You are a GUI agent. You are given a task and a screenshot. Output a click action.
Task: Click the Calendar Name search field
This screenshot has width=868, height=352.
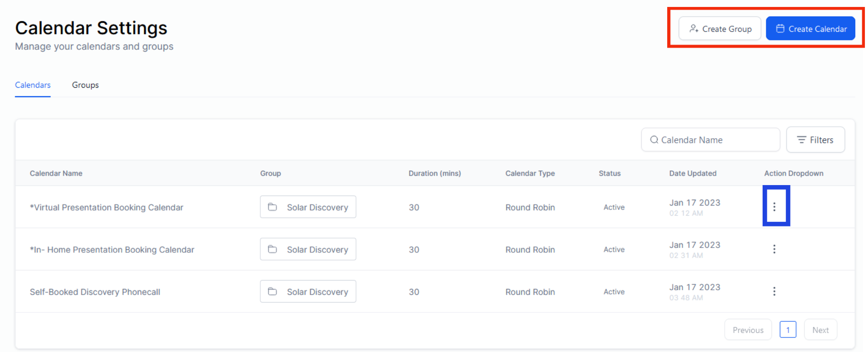pos(714,140)
